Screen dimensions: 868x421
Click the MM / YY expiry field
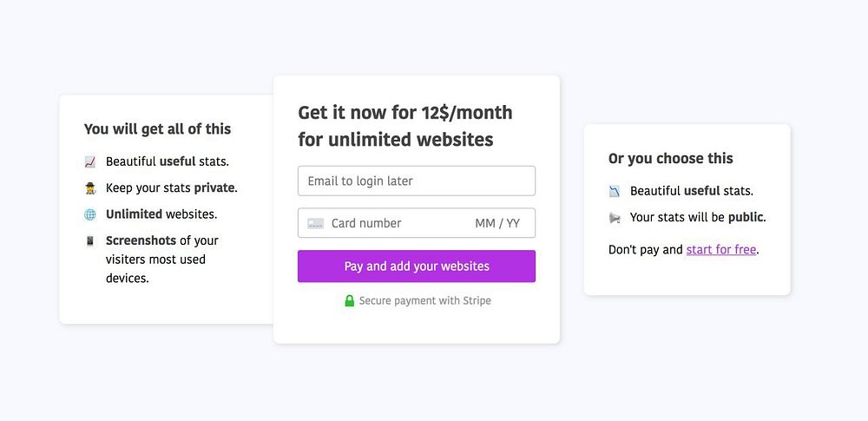tap(497, 223)
